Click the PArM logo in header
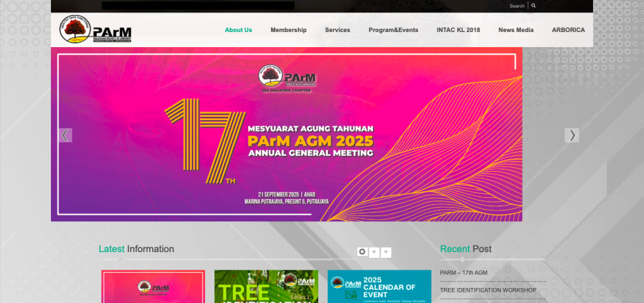This screenshot has width=644, height=303. click(96, 30)
